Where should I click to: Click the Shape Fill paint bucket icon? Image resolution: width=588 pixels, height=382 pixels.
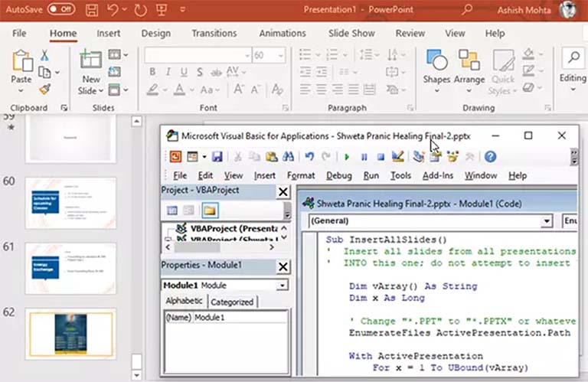tap(528, 54)
